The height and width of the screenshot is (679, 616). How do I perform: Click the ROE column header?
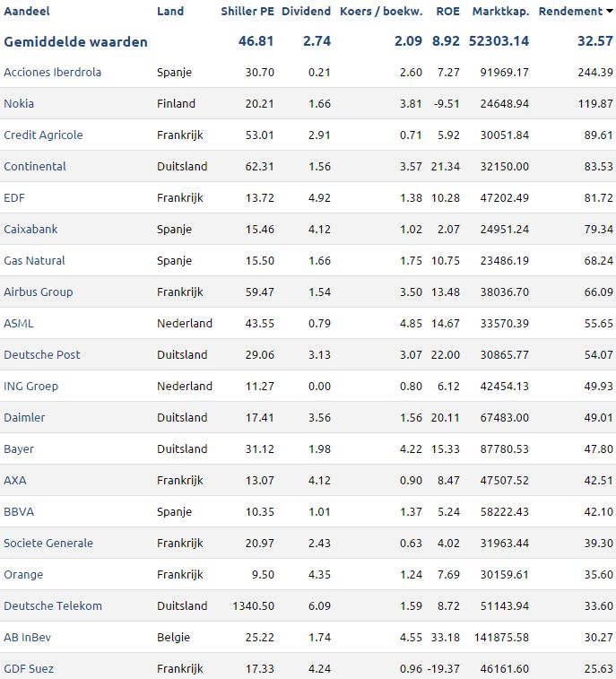point(447,12)
